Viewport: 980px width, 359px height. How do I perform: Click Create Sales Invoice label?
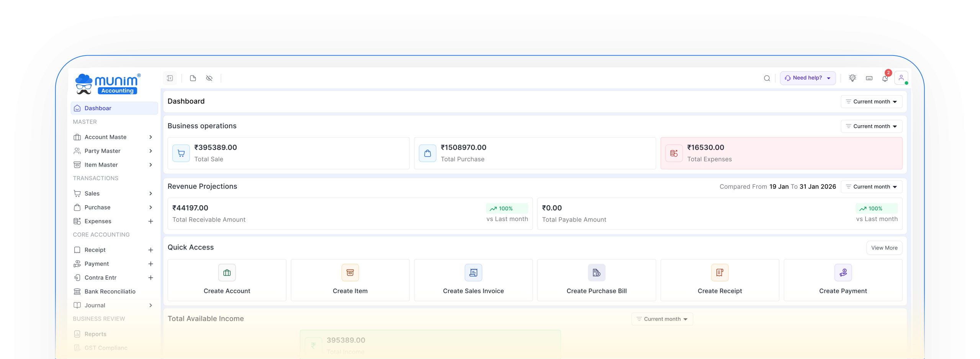pyautogui.click(x=473, y=291)
